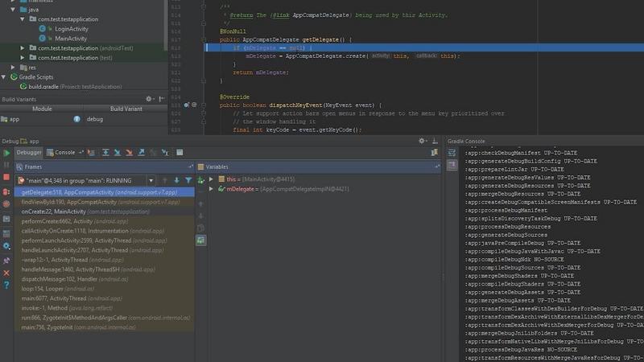Stop the debug session with red square

6,177
